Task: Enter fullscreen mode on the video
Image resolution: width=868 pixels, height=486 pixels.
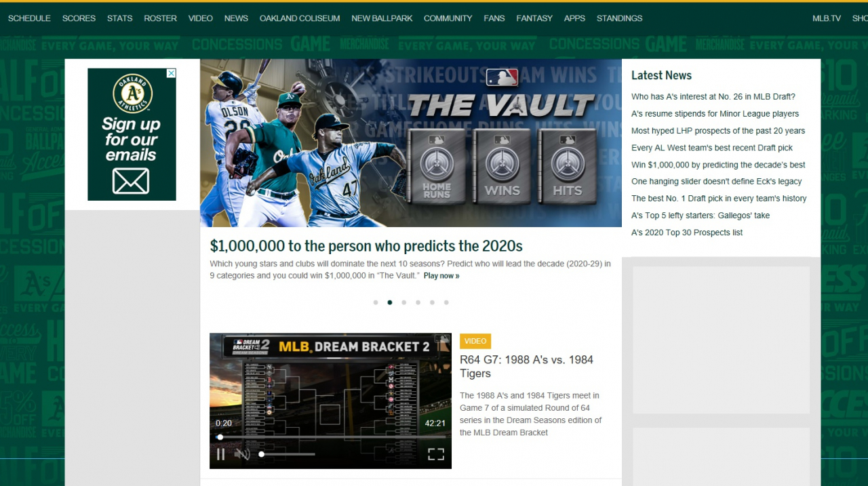Action: (436, 454)
